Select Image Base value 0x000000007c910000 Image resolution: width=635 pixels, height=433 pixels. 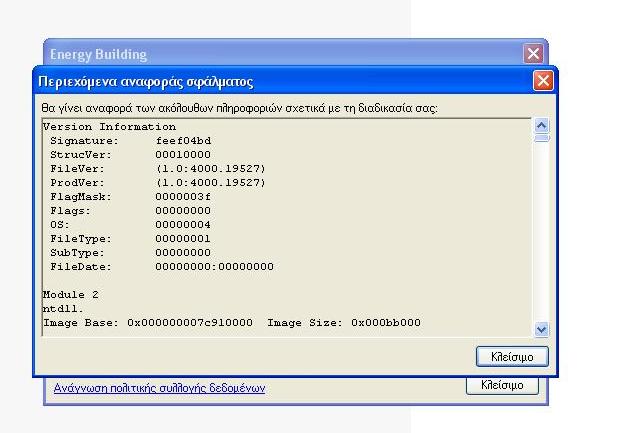190,323
